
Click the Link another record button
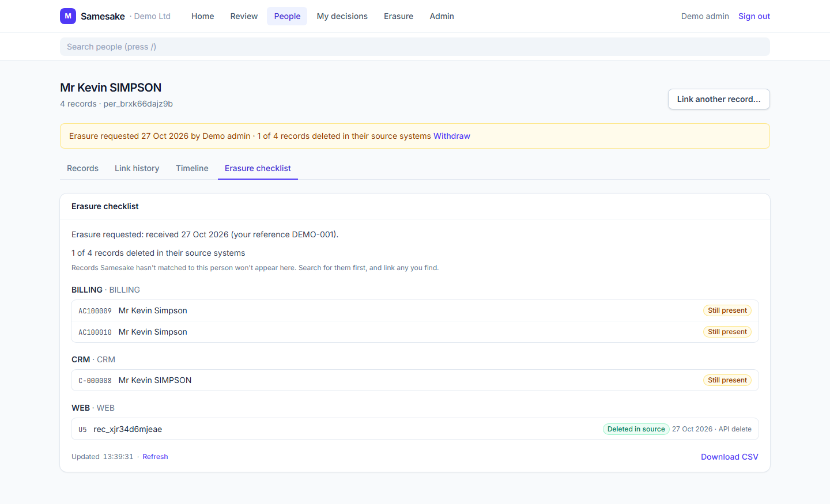click(719, 99)
